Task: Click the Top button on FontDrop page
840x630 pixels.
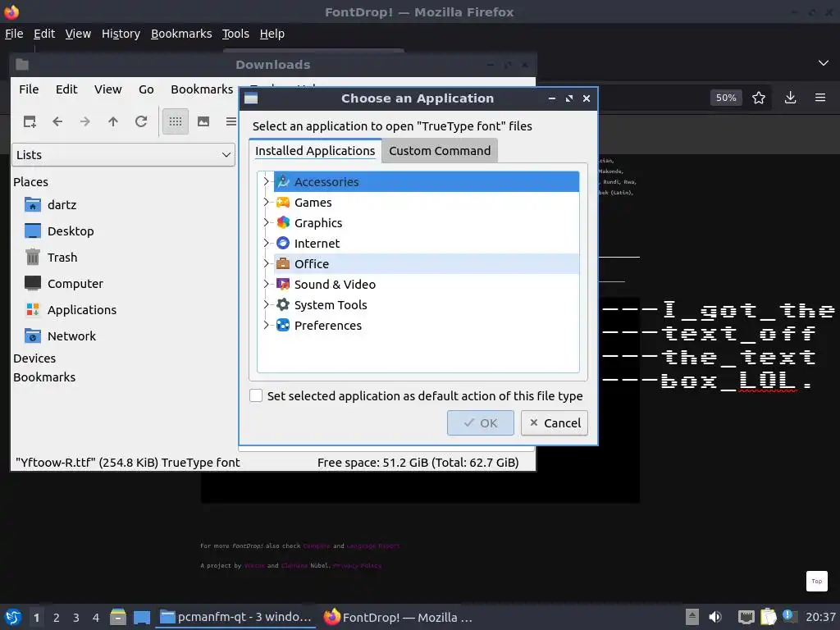Action: (816, 581)
